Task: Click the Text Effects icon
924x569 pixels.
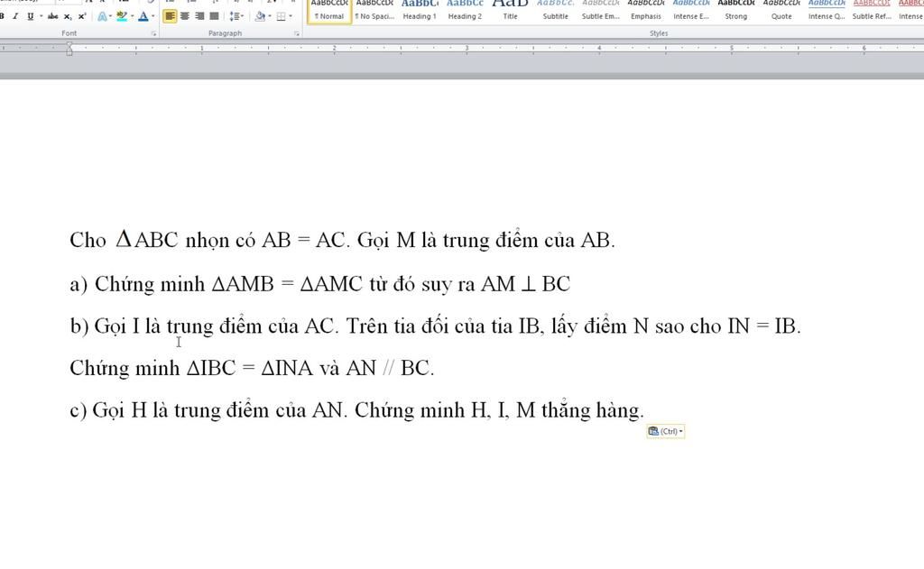Action: 102,16
